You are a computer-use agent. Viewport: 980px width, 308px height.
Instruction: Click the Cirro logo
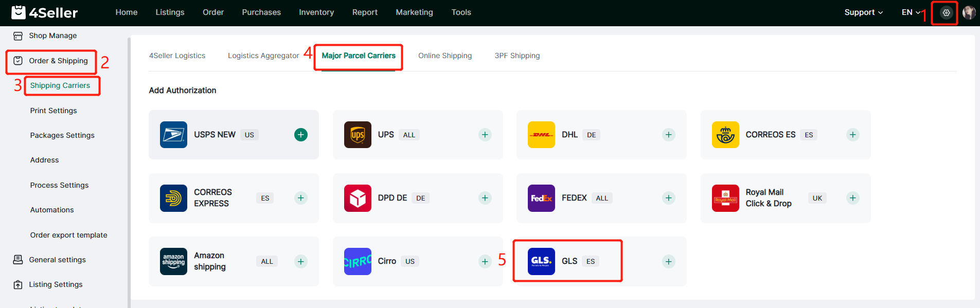click(x=358, y=261)
